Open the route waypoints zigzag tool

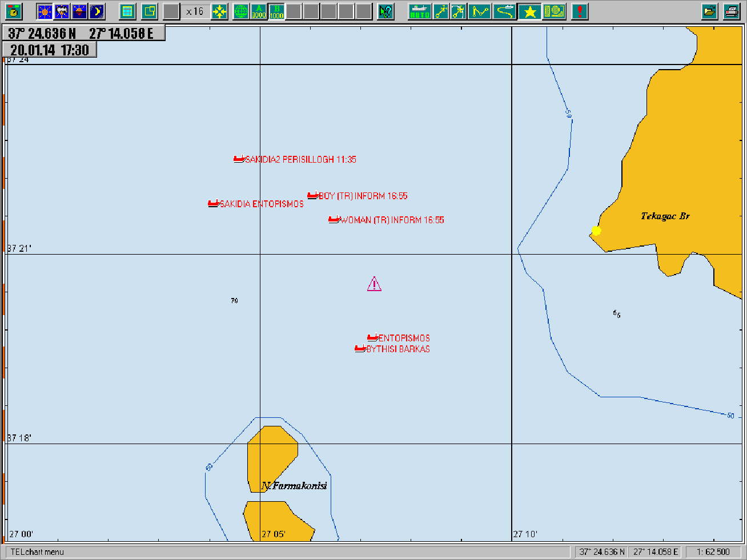point(480,11)
